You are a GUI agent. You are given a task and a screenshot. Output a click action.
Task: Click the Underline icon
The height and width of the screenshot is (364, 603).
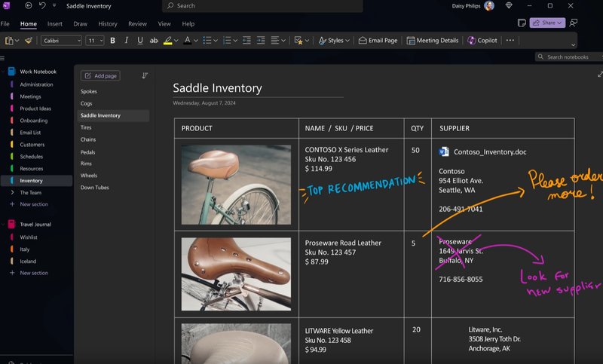click(140, 41)
